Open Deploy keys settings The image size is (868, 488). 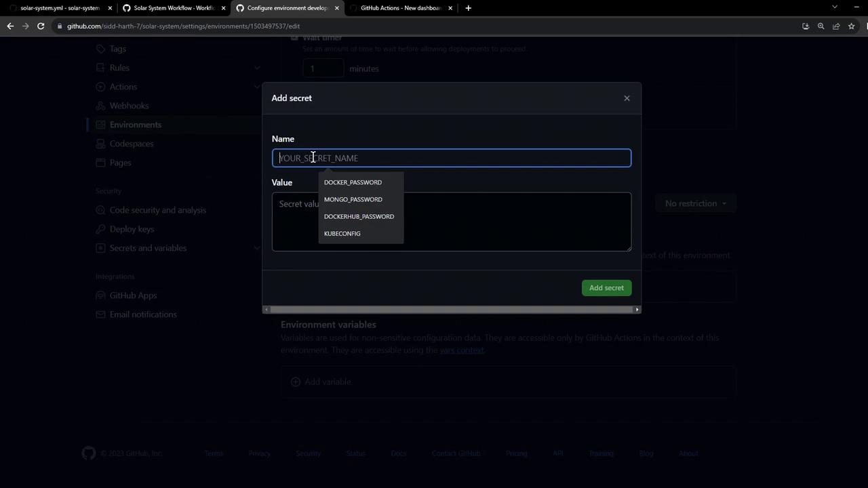click(x=132, y=229)
